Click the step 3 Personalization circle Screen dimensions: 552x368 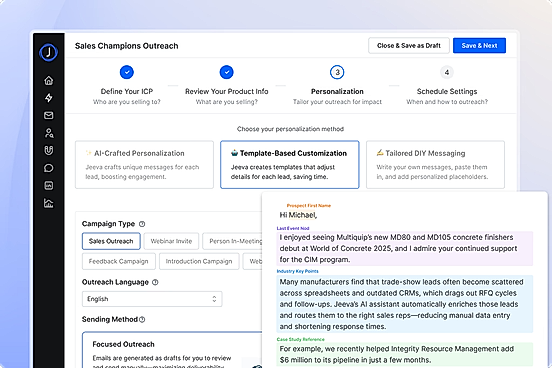(337, 72)
